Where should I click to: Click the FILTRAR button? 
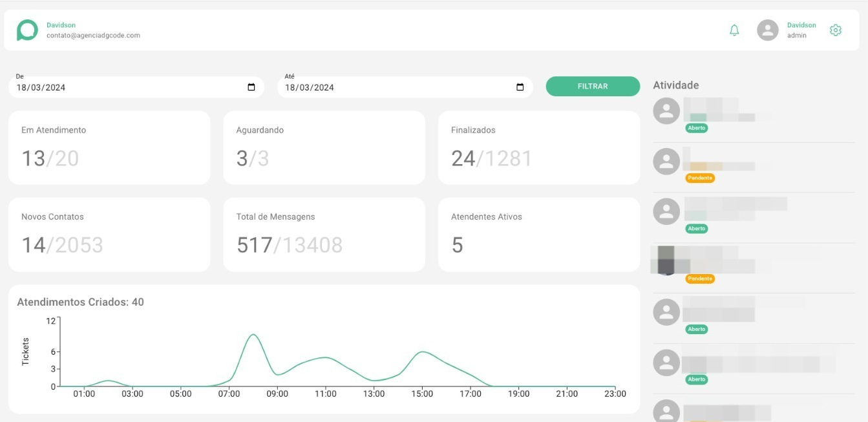pos(592,86)
